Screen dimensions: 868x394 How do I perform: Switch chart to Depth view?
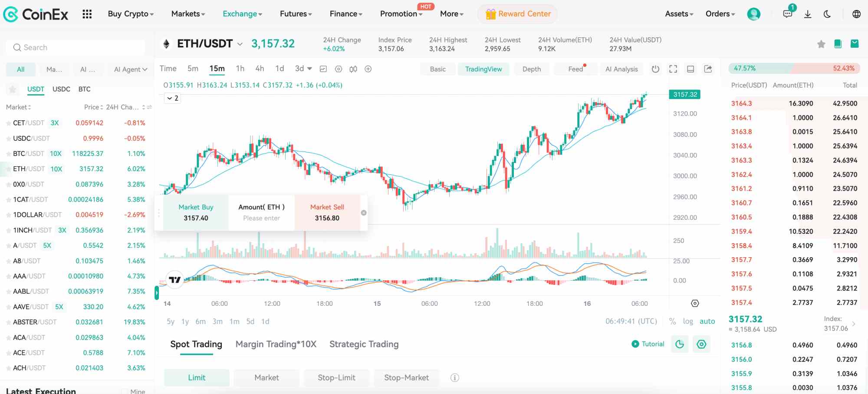pos(531,69)
